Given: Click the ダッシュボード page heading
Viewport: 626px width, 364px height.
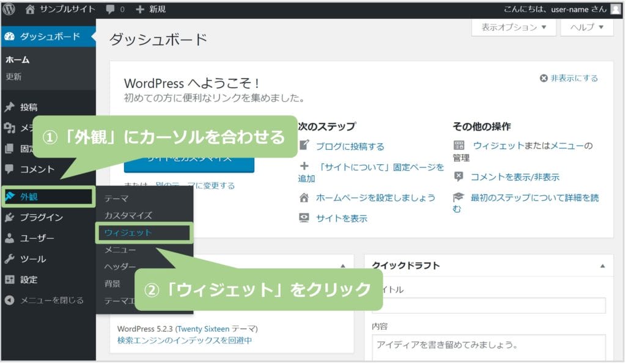Looking at the screenshot, I should [158, 39].
